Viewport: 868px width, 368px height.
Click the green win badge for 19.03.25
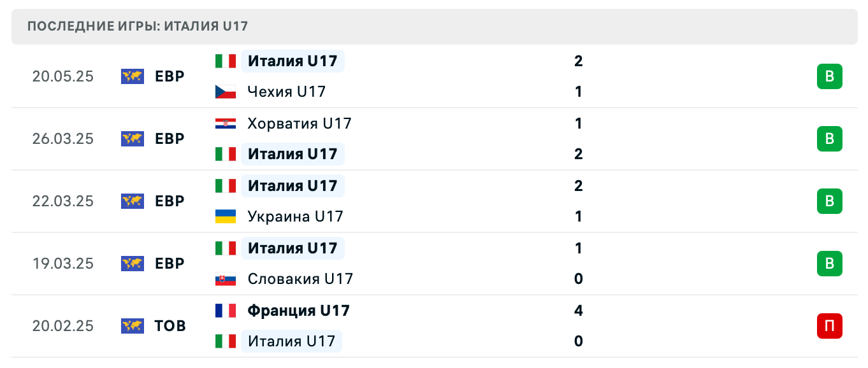(x=829, y=264)
